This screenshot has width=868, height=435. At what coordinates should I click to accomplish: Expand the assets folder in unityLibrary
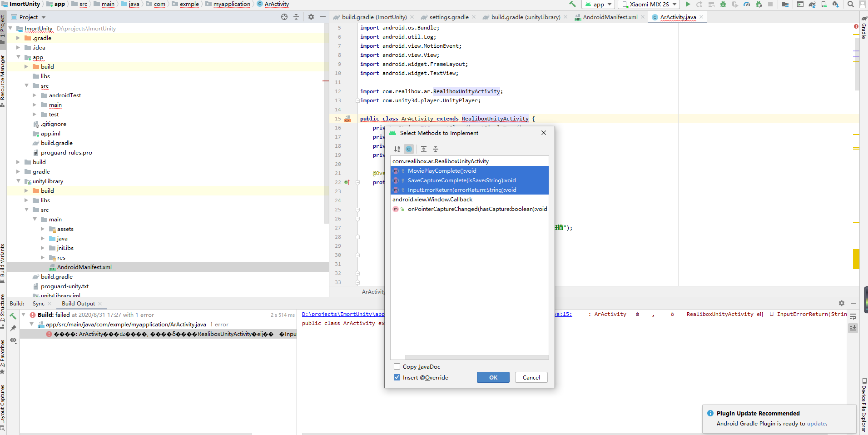pos(43,229)
